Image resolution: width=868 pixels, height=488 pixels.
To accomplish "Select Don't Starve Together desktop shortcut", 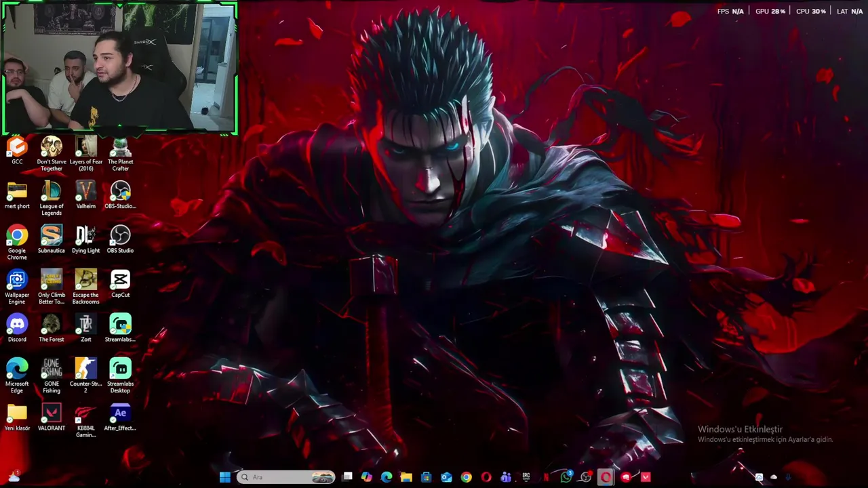I will 52,154.
